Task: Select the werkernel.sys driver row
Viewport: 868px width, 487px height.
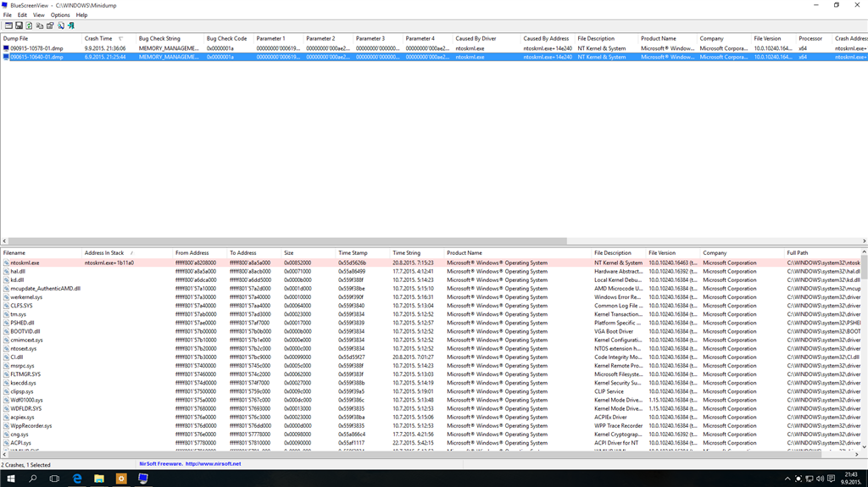Action: click(x=431, y=297)
